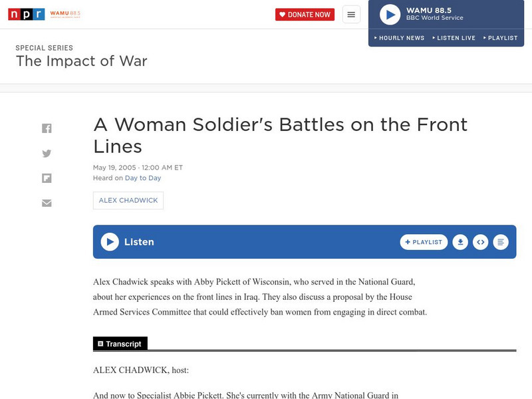Share the story on Facebook
Screen dimensions: 532x399
click(47, 126)
